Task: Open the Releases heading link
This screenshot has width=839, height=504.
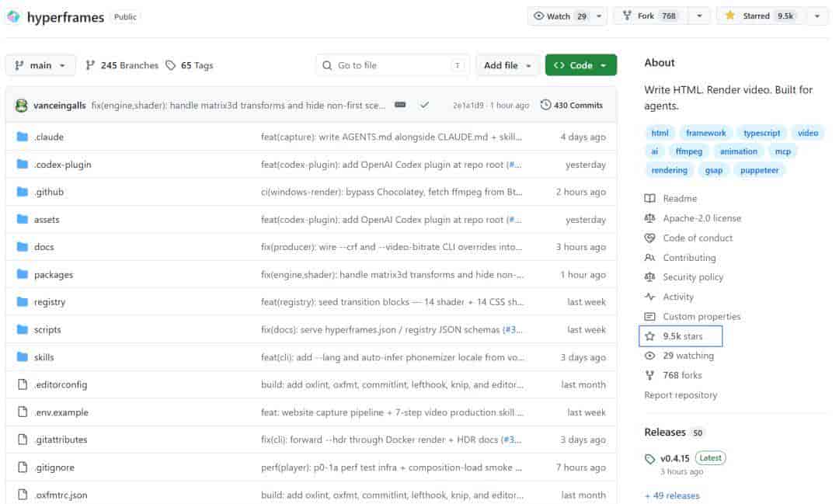Action: pyautogui.click(x=664, y=433)
